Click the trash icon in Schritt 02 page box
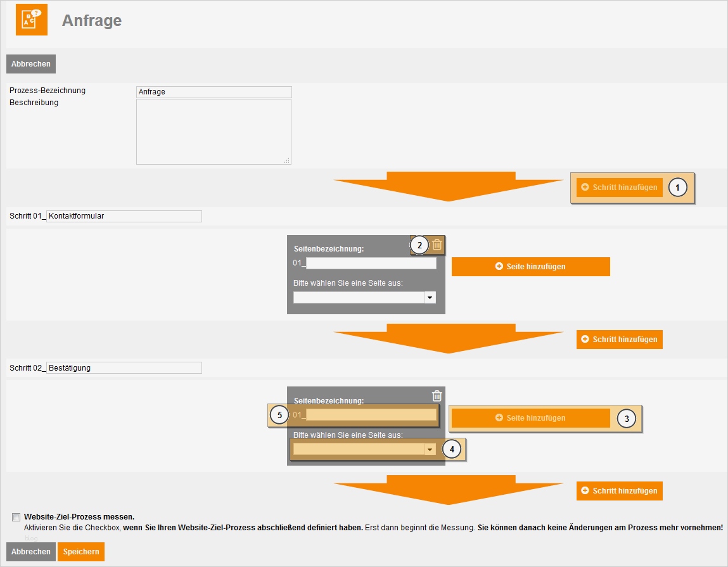This screenshot has width=728, height=567. 436,395
